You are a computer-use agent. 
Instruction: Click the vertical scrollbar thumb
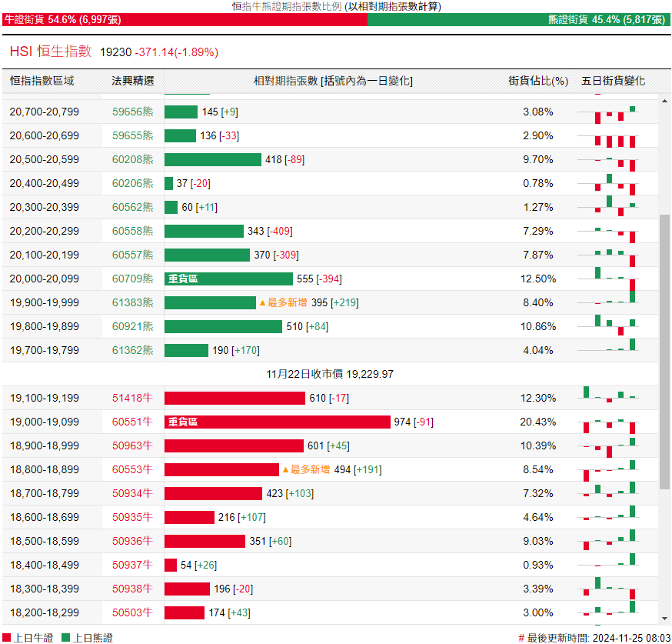665,350
